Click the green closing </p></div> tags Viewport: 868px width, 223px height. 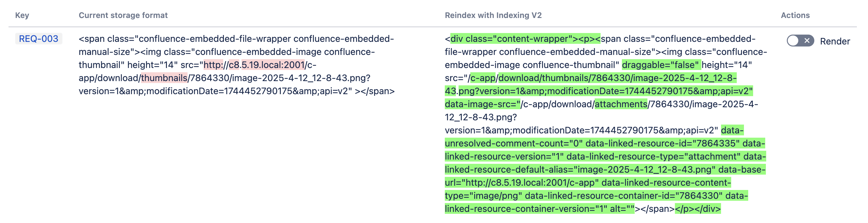tap(697, 209)
